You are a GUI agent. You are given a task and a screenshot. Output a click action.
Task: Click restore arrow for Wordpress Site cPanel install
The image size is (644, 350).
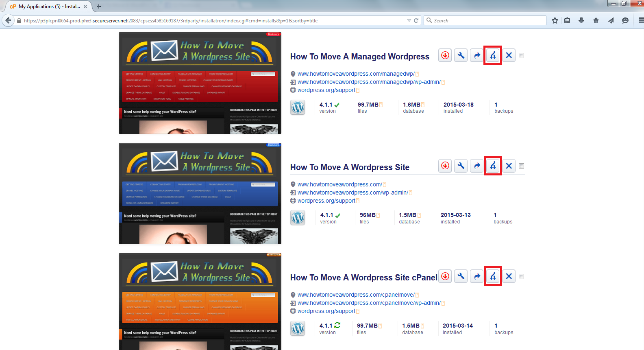pos(477,276)
